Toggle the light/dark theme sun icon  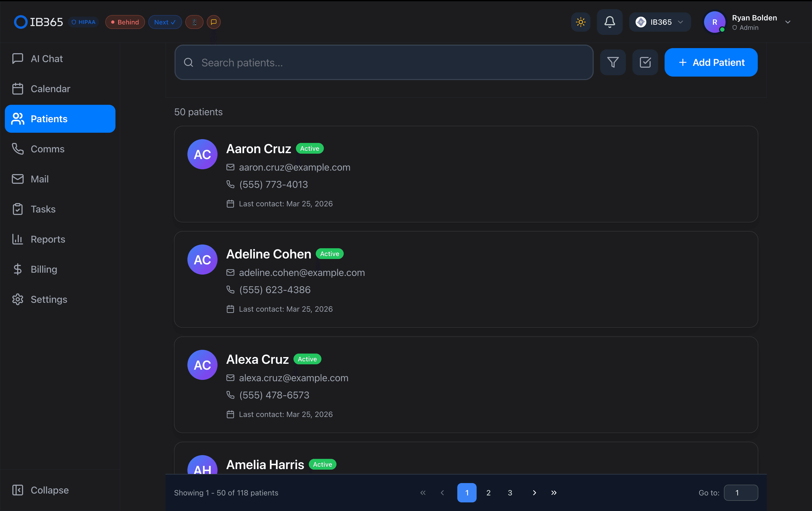pyautogui.click(x=580, y=22)
